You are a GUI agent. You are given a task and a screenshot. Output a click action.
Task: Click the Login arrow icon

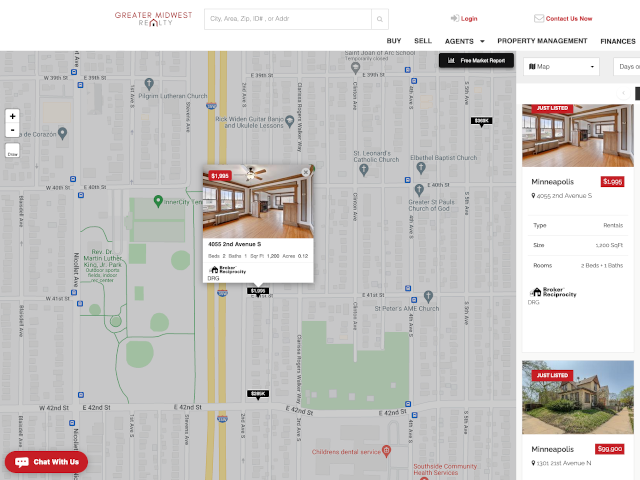coord(454,18)
